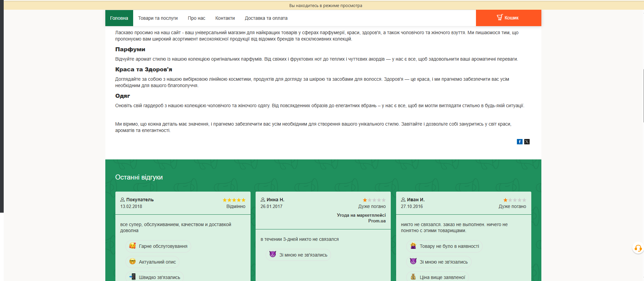Click the five-star rating on Покупатель review

234,200
